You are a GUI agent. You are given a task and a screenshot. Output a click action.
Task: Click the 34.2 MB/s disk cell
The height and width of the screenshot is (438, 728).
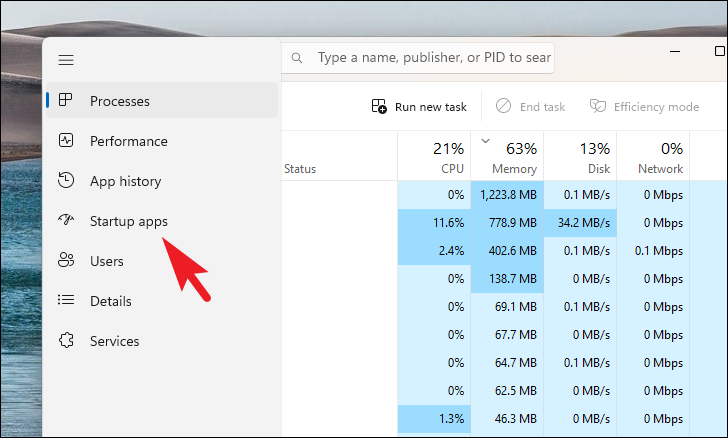pos(580,222)
